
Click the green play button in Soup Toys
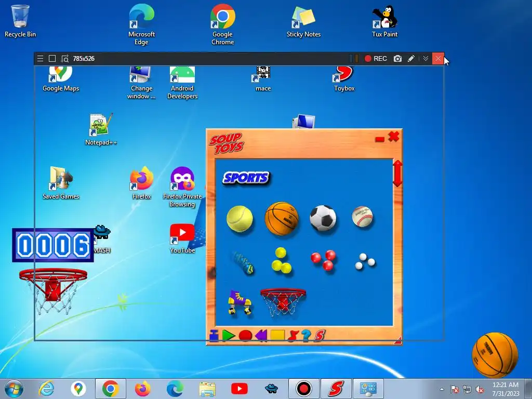pyautogui.click(x=229, y=336)
